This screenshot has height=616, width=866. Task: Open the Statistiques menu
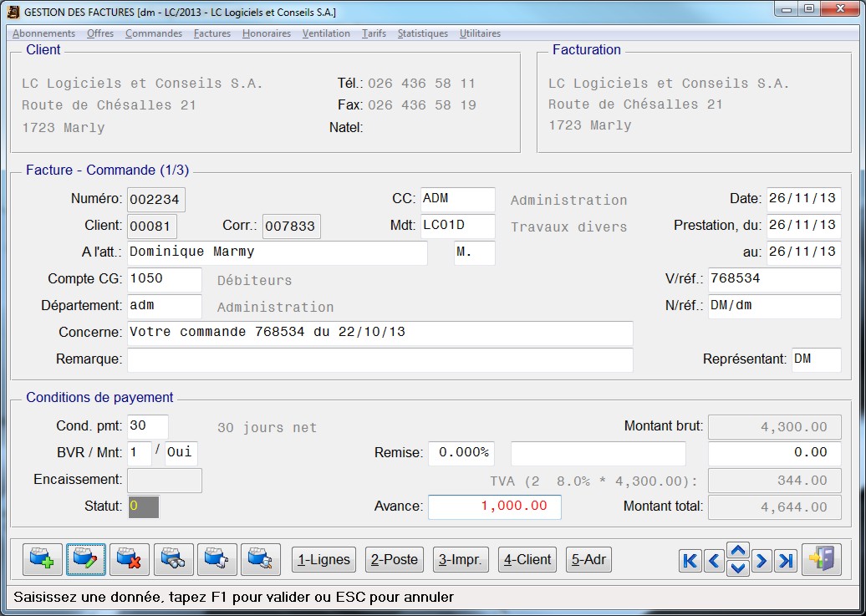tap(422, 33)
